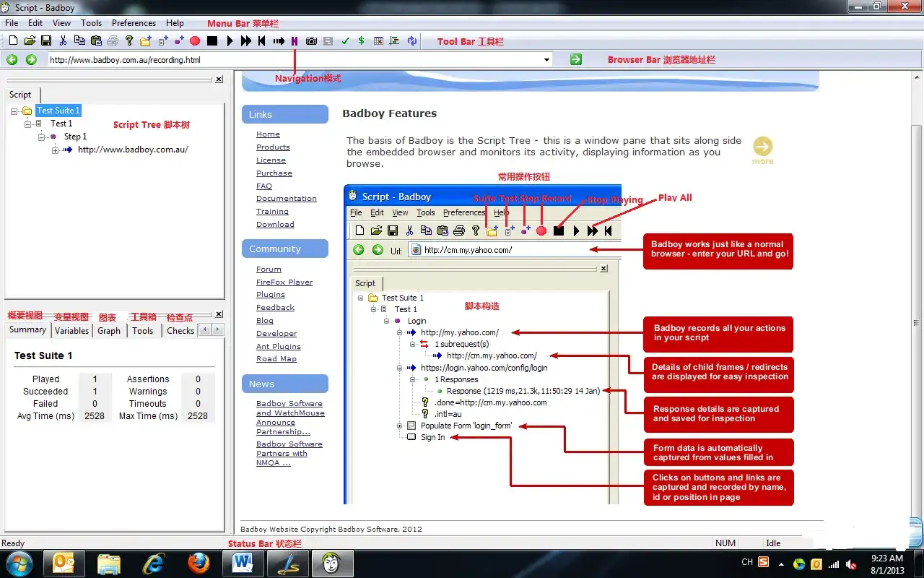Play All with the double arrow button

tap(246, 41)
